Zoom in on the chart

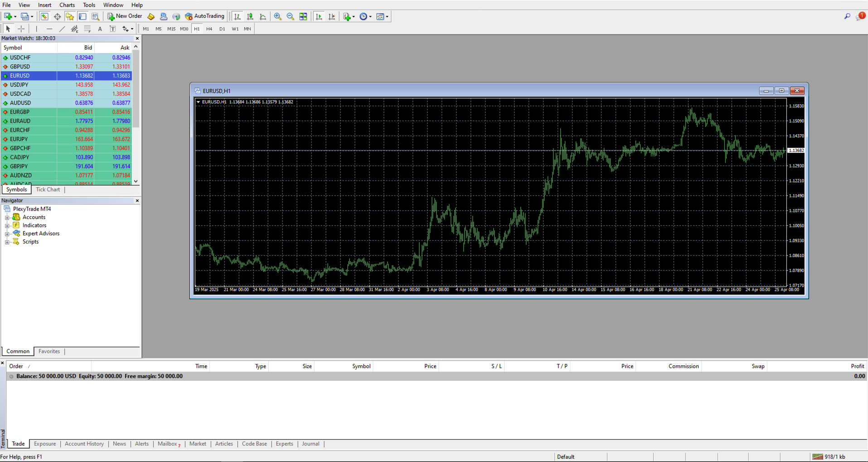278,16
